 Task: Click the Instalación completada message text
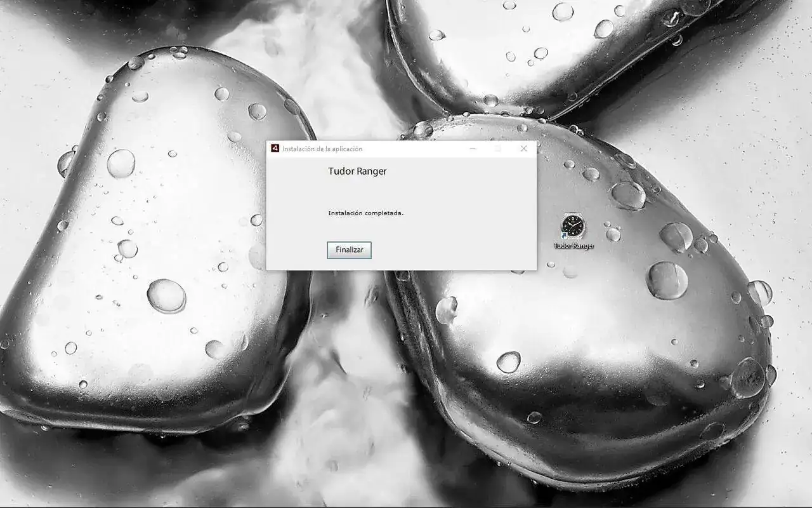click(x=365, y=213)
